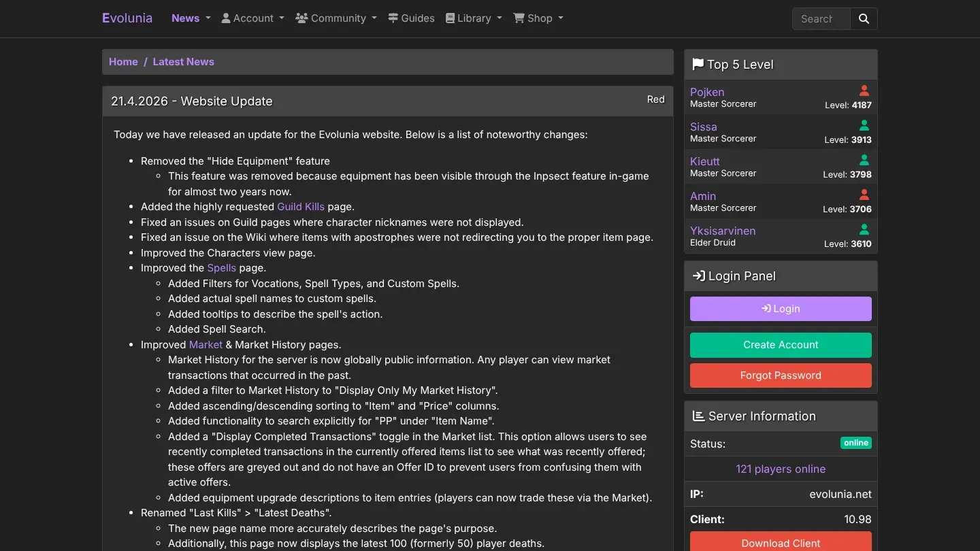Open the Guild Kills page link
Viewport: 980px width, 551px height.
tap(301, 207)
